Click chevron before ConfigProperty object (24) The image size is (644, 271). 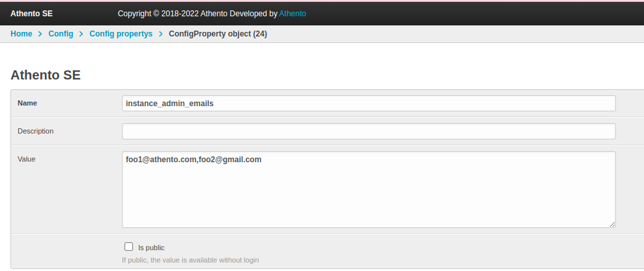160,34
